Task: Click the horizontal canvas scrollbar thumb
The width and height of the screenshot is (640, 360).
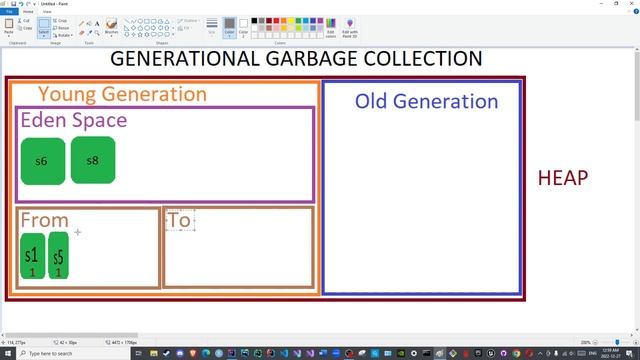Action: pos(71,336)
